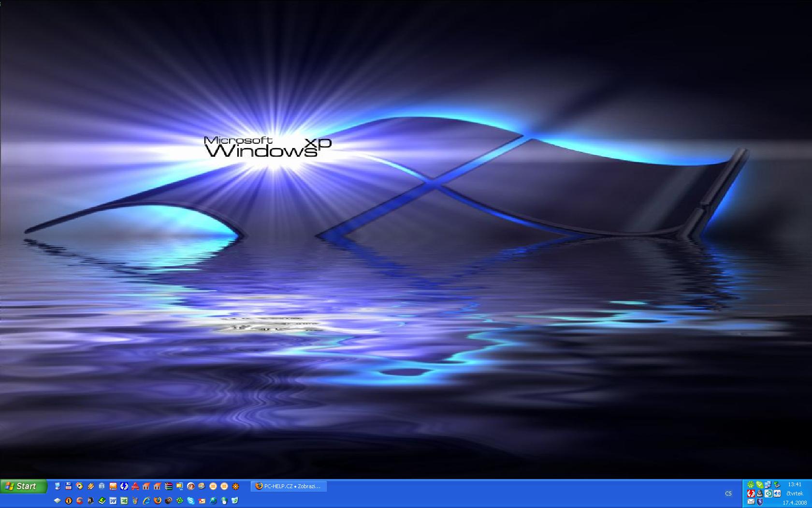Screen dimensions: 812x508
Task: Open the webcam tray icon
Action: (x=760, y=493)
